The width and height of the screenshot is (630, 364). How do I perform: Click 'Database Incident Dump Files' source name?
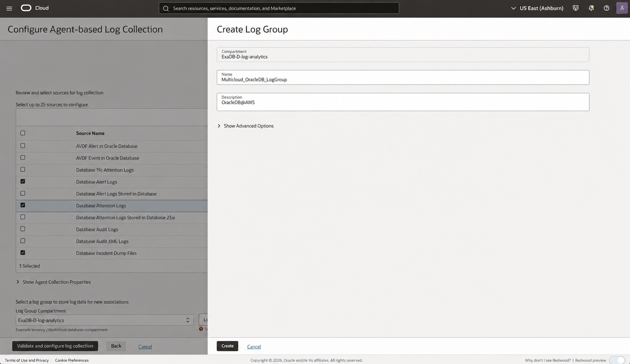click(106, 253)
